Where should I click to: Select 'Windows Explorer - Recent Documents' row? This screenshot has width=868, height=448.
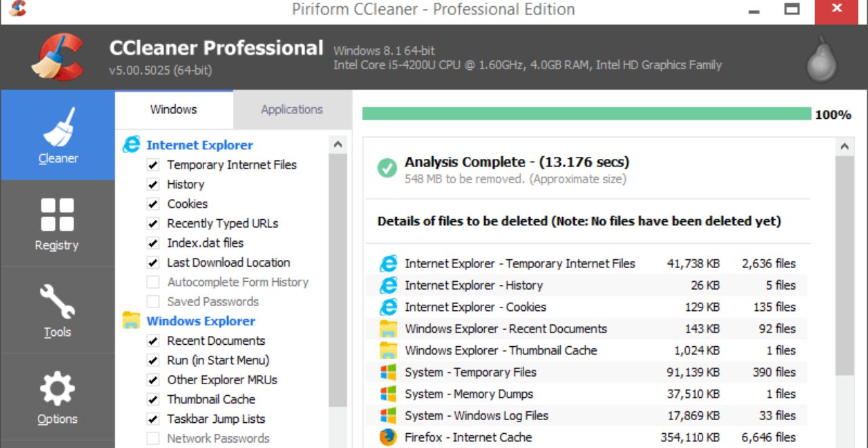588,329
